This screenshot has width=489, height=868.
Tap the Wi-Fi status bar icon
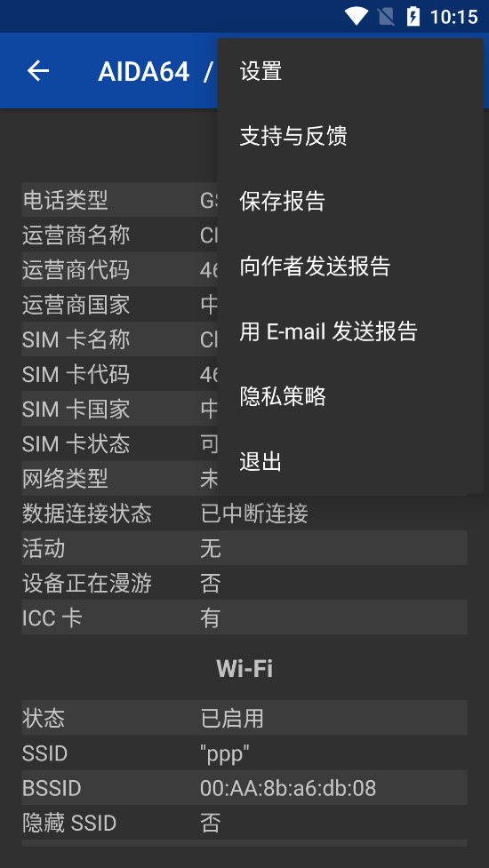[x=357, y=16]
